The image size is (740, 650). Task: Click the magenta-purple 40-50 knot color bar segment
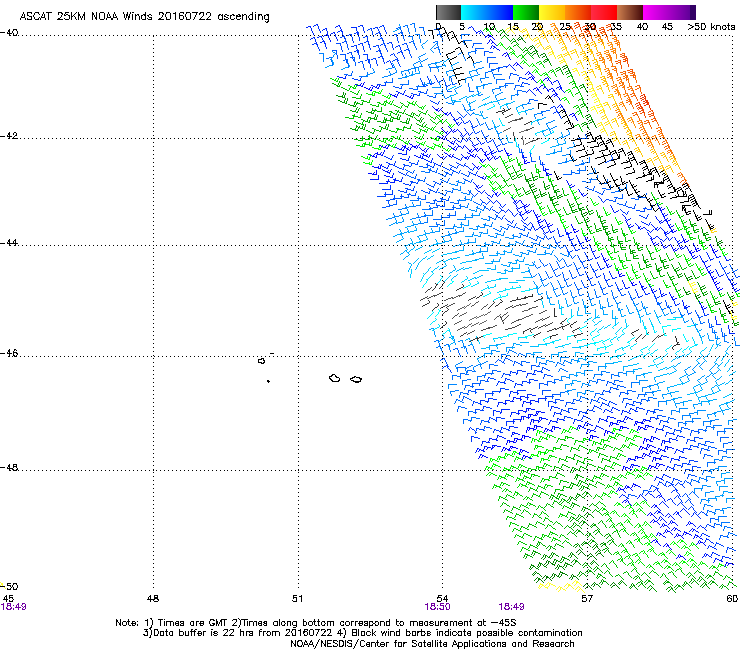tap(669, 12)
